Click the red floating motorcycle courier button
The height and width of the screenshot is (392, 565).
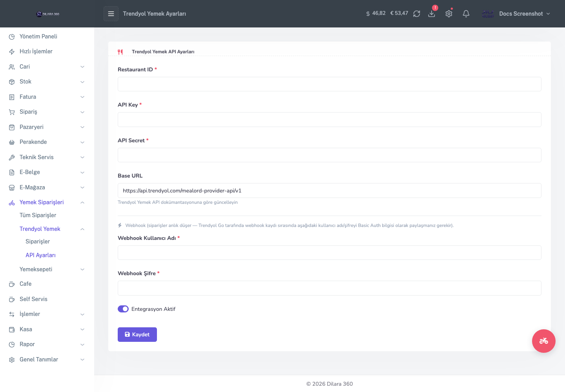(x=544, y=341)
